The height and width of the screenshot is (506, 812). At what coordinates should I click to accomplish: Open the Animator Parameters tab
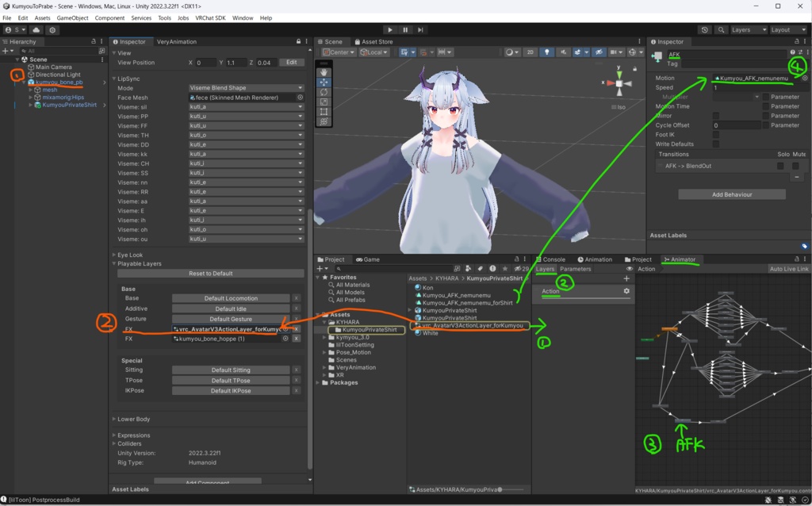point(576,269)
